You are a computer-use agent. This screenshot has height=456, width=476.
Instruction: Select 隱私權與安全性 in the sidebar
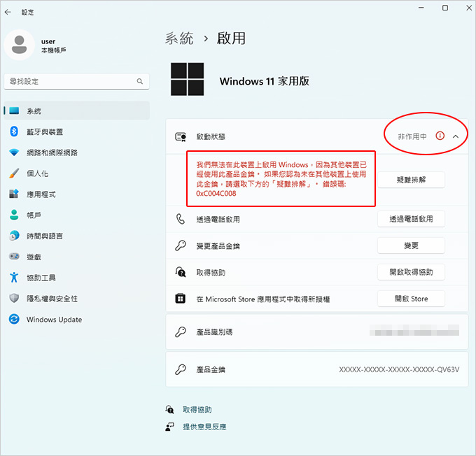tap(52, 299)
